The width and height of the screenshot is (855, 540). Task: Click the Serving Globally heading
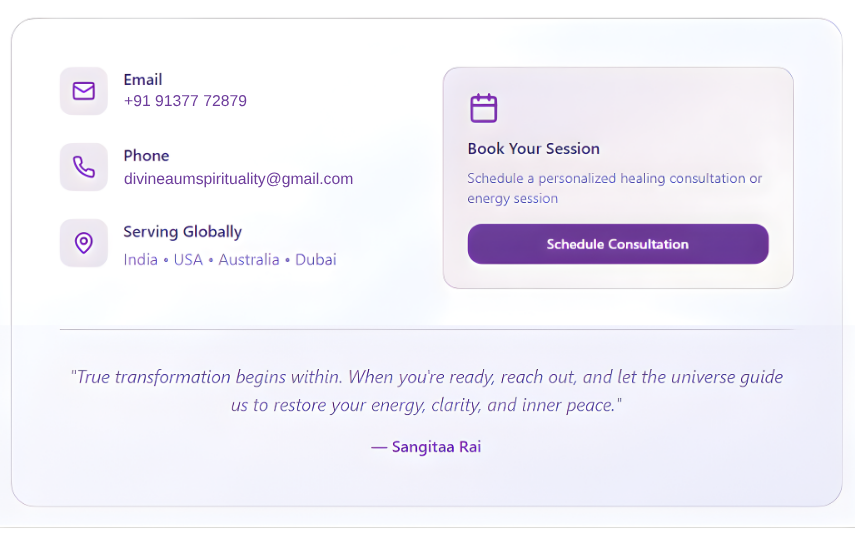click(182, 232)
